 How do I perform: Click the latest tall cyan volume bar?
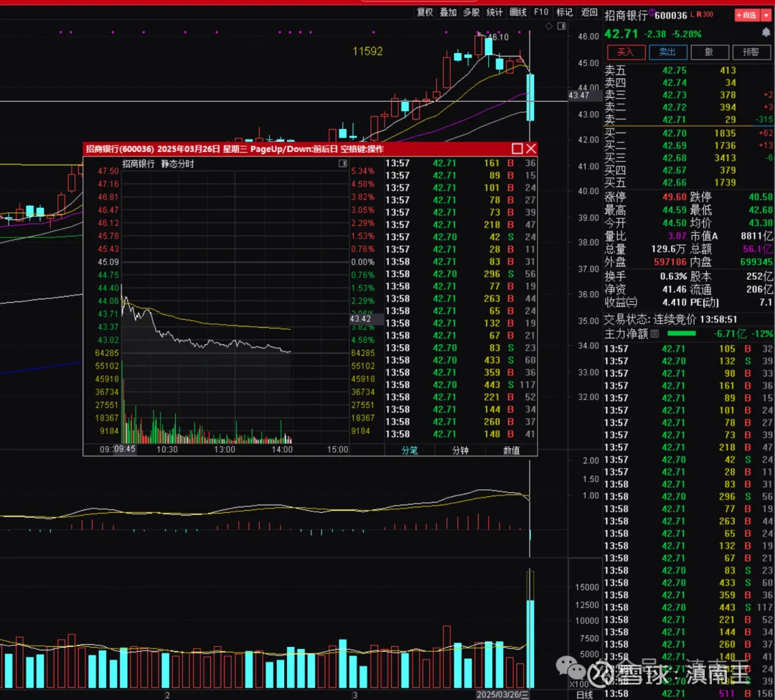pyautogui.click(x=530, y=643)
